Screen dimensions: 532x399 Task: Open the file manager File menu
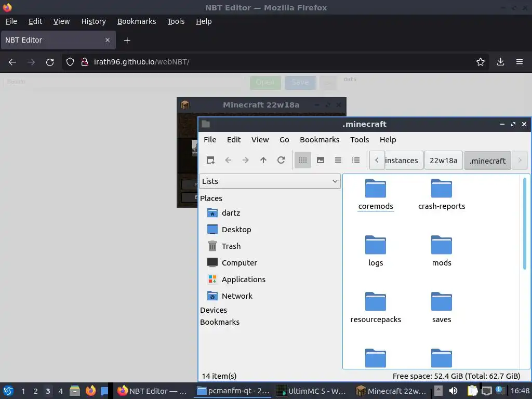pos(210,140)
